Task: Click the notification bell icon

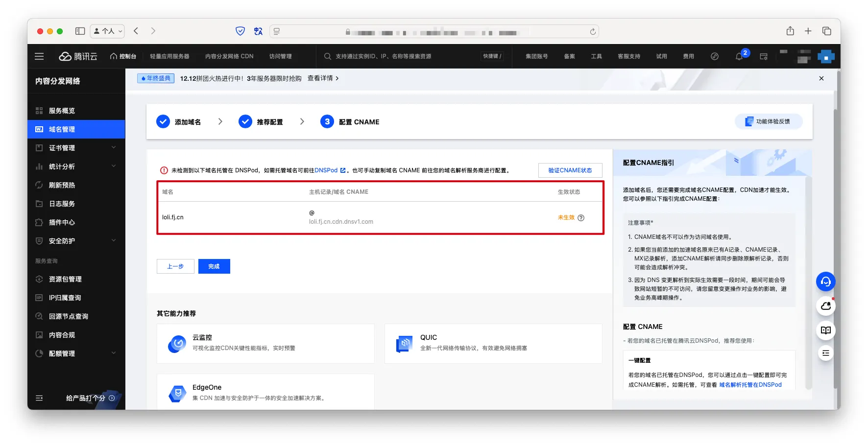Action: point(739,57)
